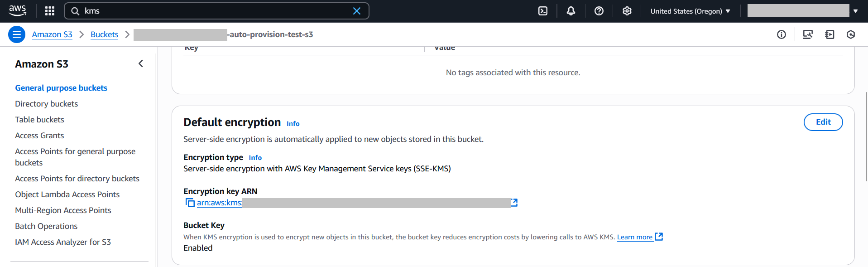The width and height of the screenshot is (868, 267).
Task: Expand the United States (Oregon) region dropdown
Action: 690,11
